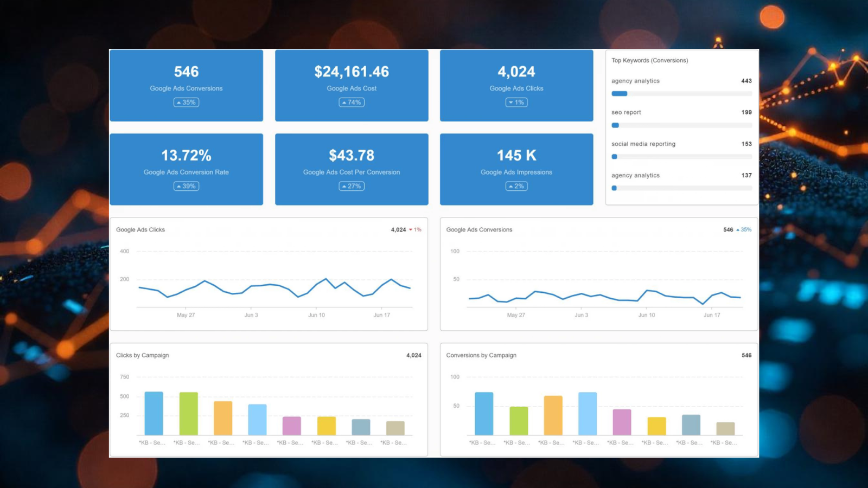Open the 546 Google Ads Conversions card
Viewport: 868px width, 488px height.
[x=186, y=86]
